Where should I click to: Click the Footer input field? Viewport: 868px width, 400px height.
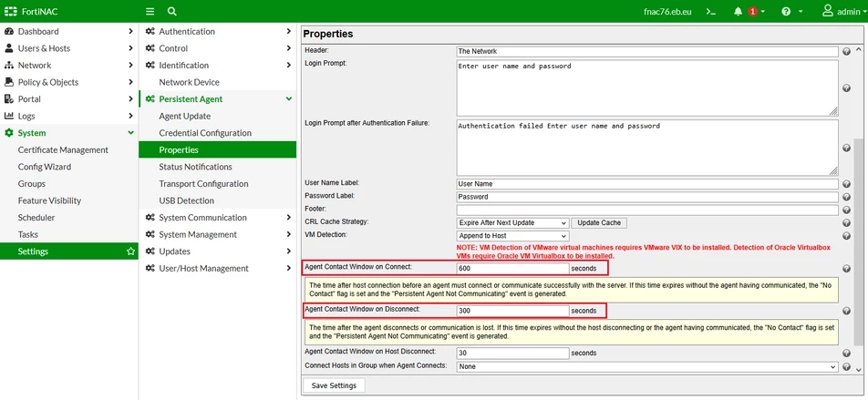pos(647,210)
